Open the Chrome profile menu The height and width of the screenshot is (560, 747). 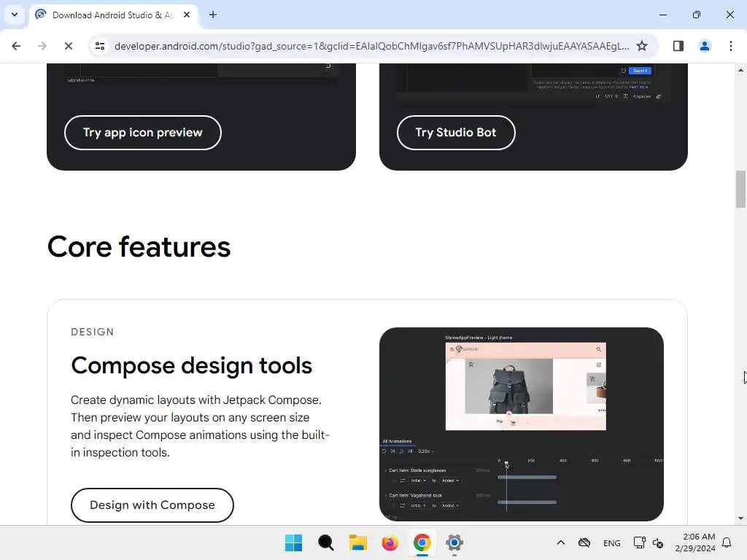tap(704, 46)
